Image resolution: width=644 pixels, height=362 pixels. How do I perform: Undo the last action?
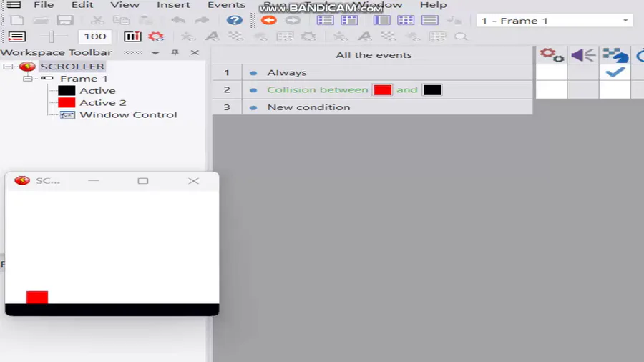click(178, 20)
